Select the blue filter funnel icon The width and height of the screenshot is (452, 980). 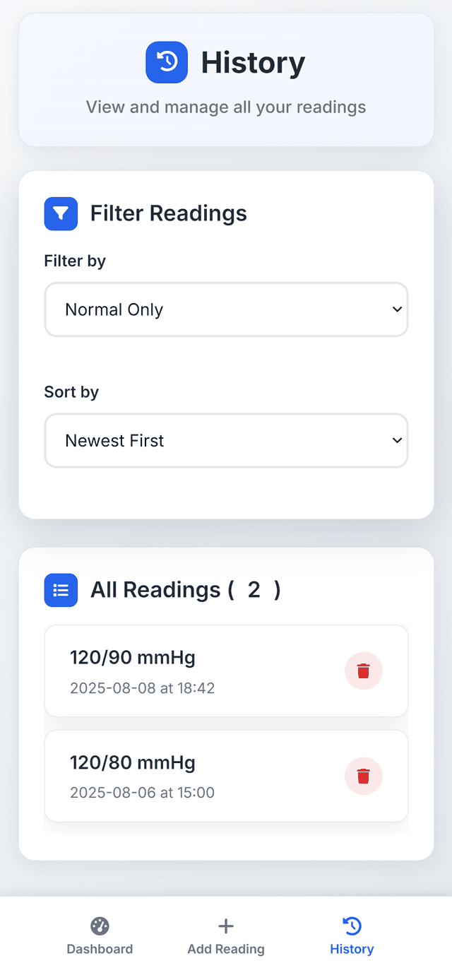pyautogui.click(x=61, y=213)
